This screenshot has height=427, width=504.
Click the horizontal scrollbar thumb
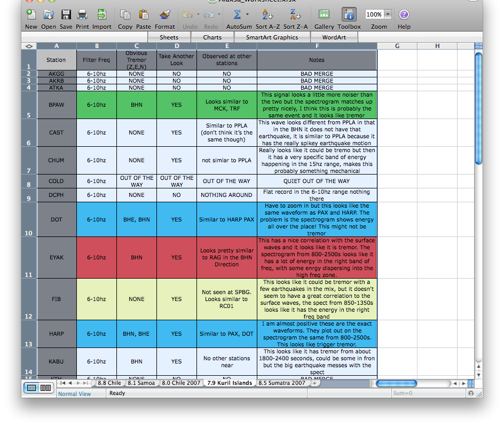(396, 383)
